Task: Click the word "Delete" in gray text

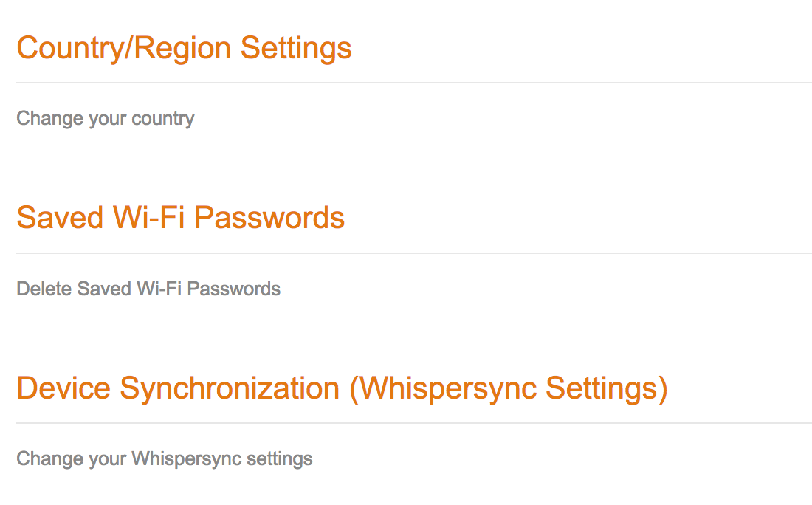Action: (x=44, y=288)
